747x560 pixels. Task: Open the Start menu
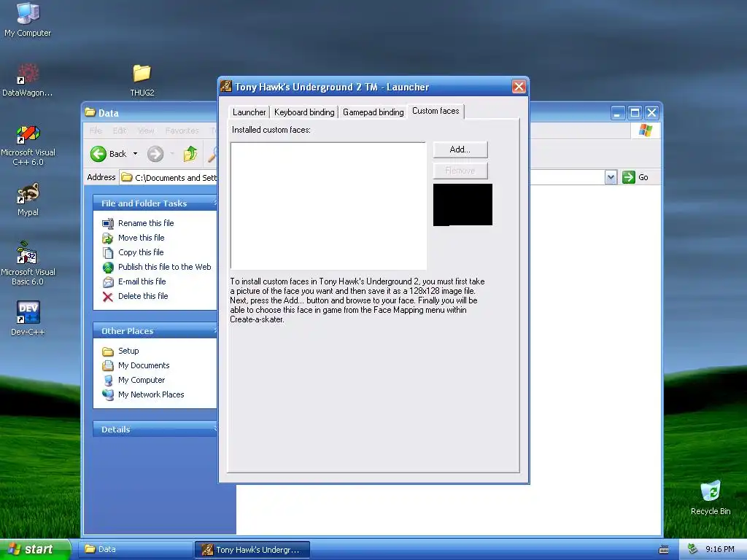[35, 549]
